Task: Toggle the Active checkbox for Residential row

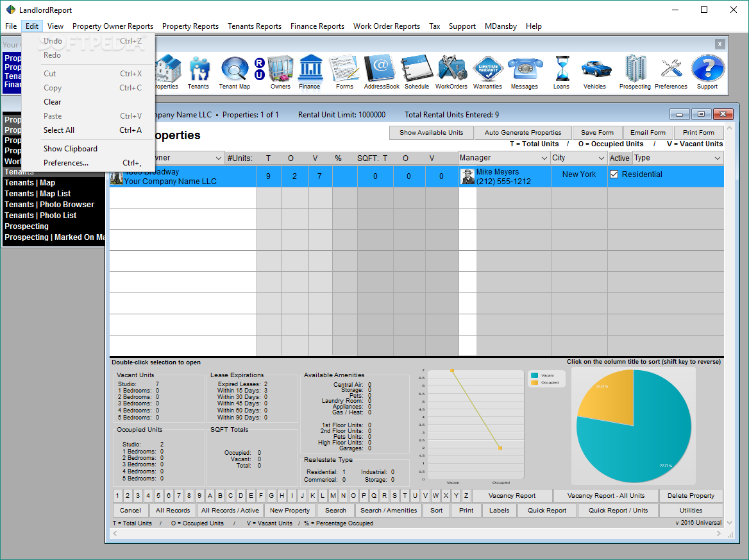Action: (x=614, y=174)
